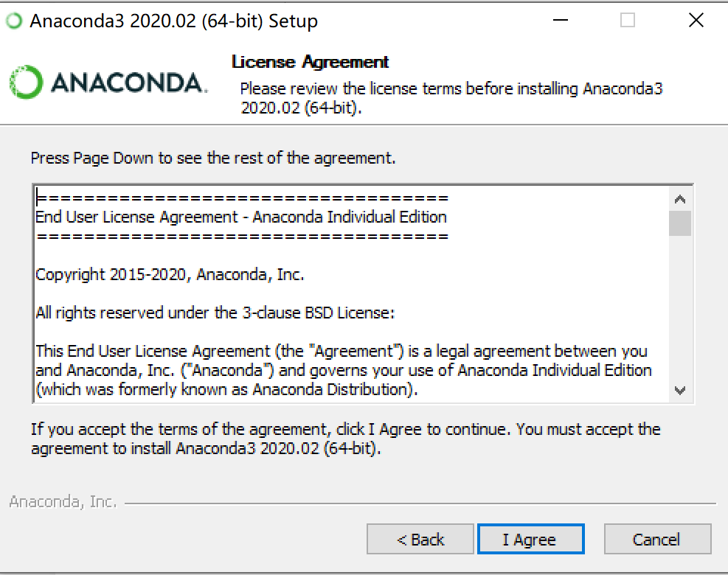Click the scroll down arrow of license text
The height and width of the screenshot is (575, 728).
point(680,390)
